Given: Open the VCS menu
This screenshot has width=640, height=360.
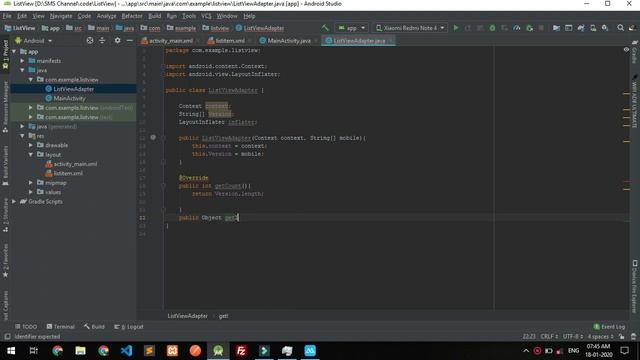Looking at the screenshot, I should [x=206, y=16].
